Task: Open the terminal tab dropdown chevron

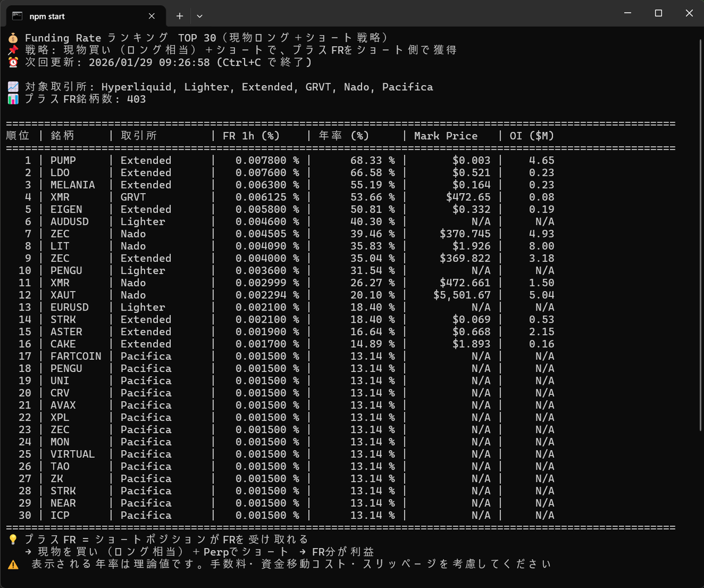Action: pos(199,16)
